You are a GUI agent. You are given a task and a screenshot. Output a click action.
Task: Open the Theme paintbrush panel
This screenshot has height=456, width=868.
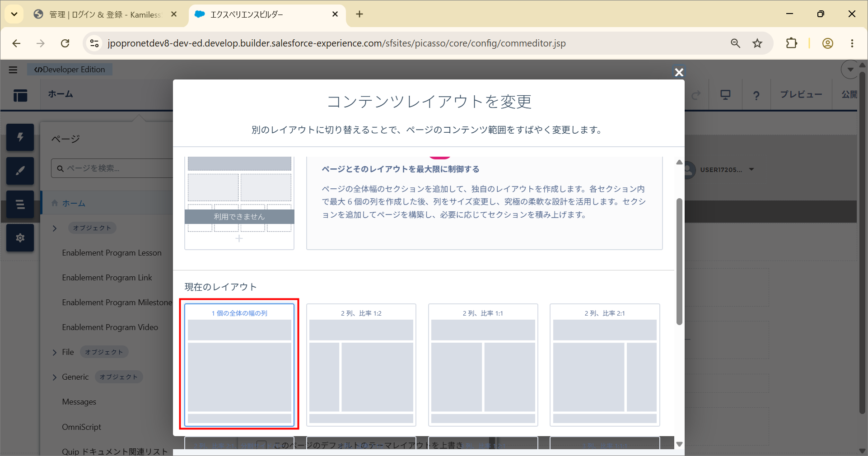click(x=20, y=171)
